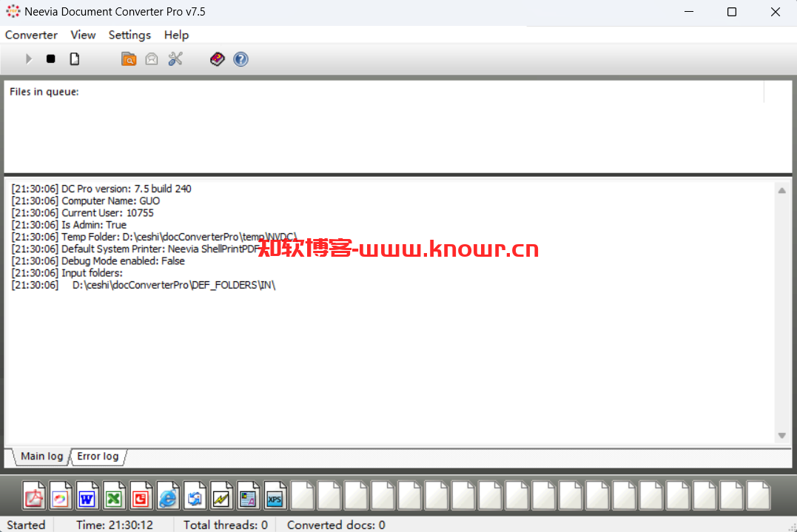Click the 'DC Pro version: 7.5 build 240' log line
Screen dimensions: 797x532
[101, 189]
